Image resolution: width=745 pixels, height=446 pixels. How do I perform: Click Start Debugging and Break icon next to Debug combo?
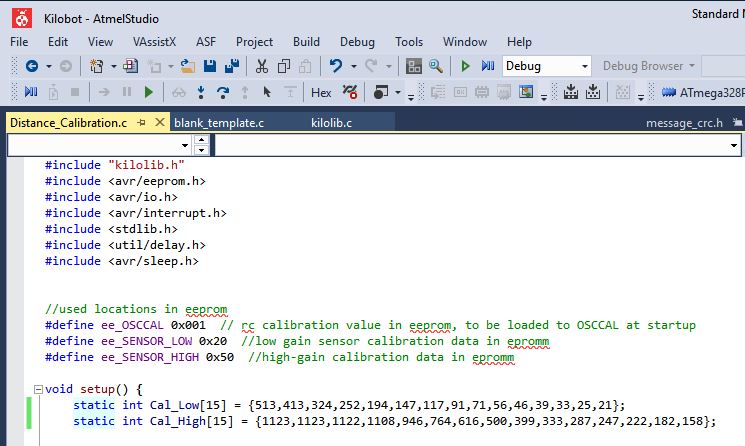pos(488,66)
